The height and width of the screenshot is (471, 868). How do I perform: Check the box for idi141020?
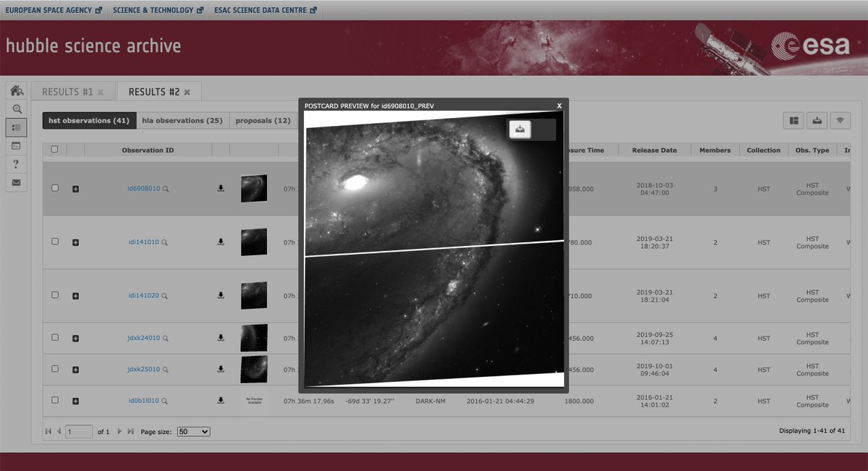[55, 295]
